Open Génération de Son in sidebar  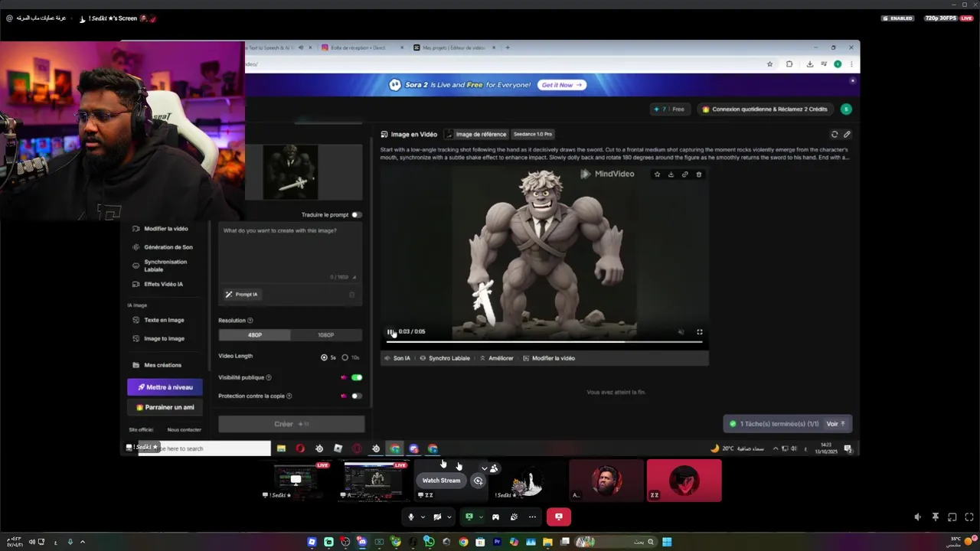coord(162,247)
